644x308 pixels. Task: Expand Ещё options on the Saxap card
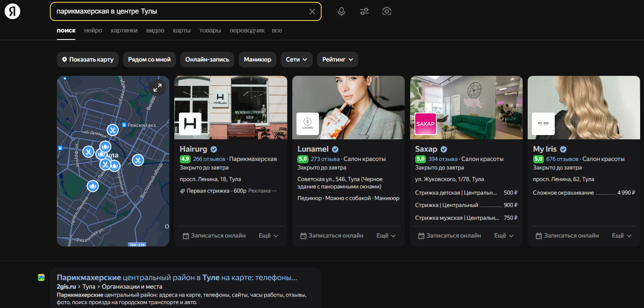(x=504, y=236)
